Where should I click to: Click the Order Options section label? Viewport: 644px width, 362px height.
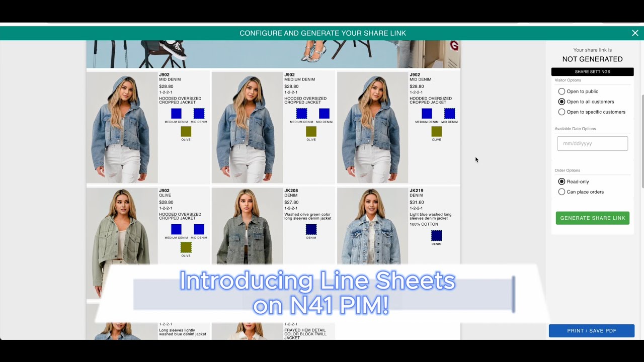pyautogui.click(x=567, y=170)
